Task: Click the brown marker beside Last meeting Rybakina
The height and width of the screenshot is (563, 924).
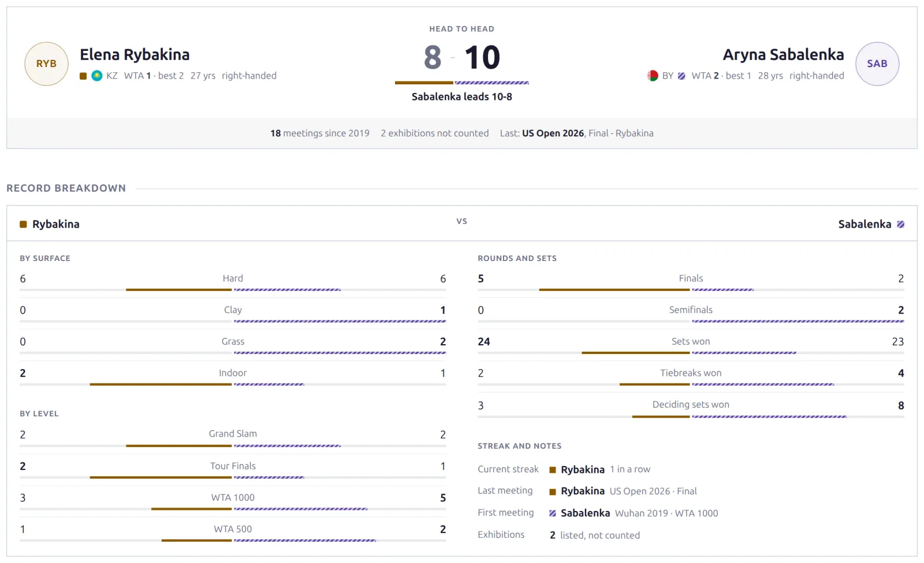Action: (x=553, y=492)
